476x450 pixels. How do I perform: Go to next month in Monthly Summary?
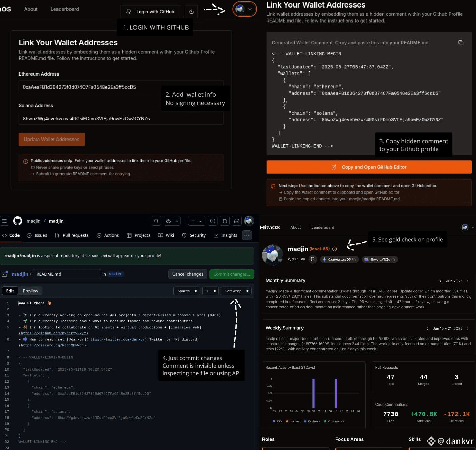click(468, 281)
